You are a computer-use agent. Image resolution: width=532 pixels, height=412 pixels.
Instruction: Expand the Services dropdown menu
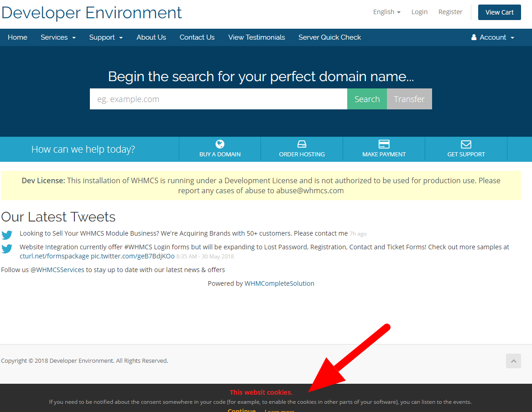click(x=58, y=37)
